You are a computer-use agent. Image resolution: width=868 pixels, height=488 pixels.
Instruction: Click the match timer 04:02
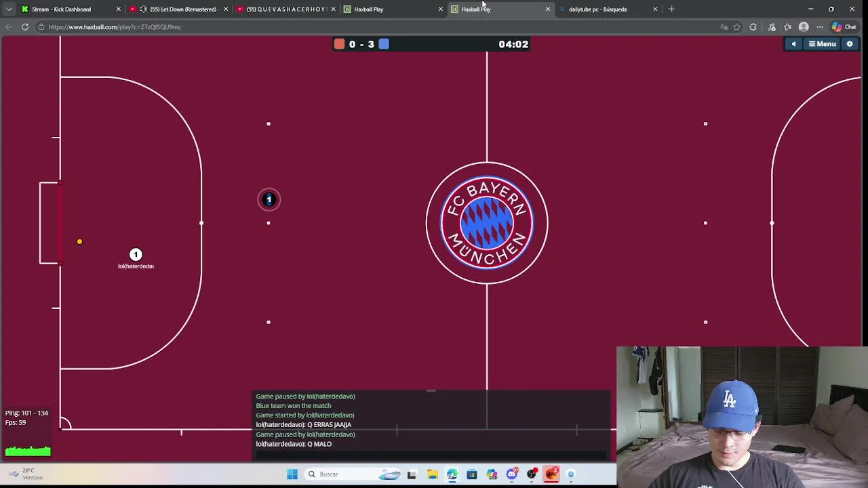point(513,44)
